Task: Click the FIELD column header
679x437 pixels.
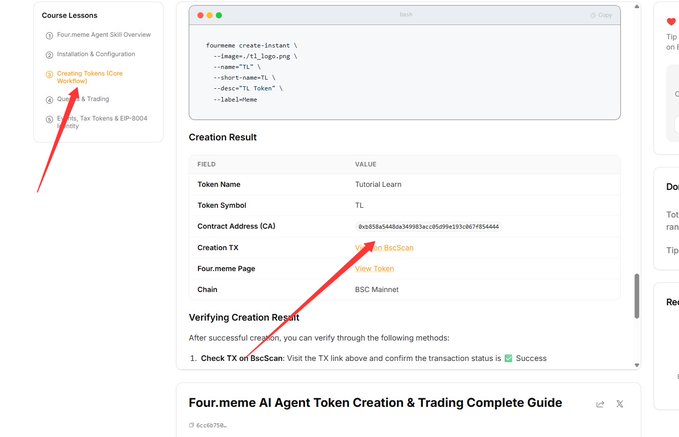Action: click(206, 164)
